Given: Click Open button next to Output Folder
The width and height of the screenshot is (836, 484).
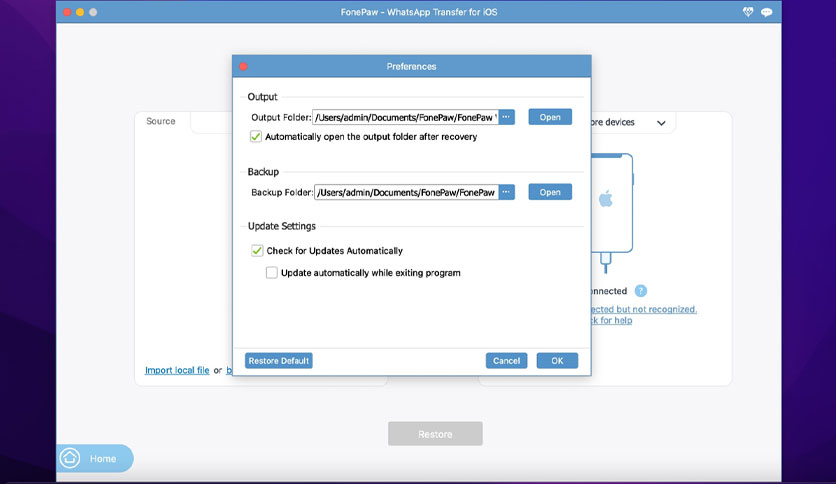Looking at the screenshot, I should [x=550, y=117].
